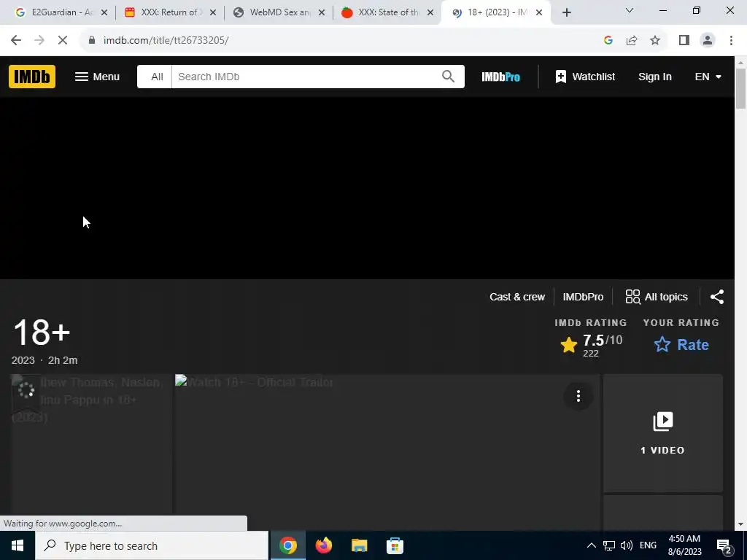Image resolution: width=747 pixels, height=560 pixels.
Task: Click the magnifying glass search icon
Action: pos(448,76)
